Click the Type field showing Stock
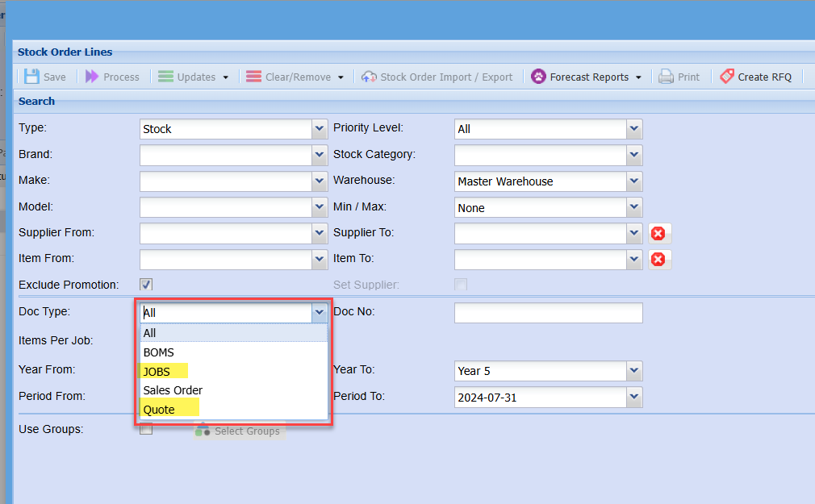The width and height of the screenshot is (815, 504). click(226, 129)
